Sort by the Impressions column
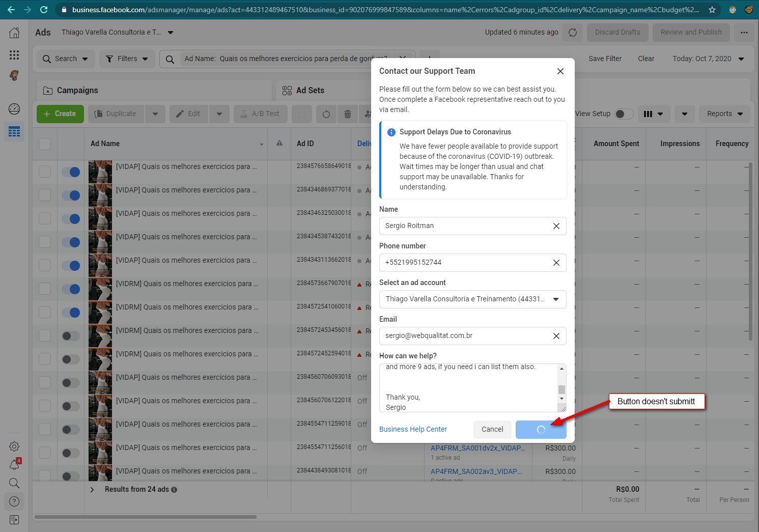Screen dimensions: 759x532 pos(680,144)
